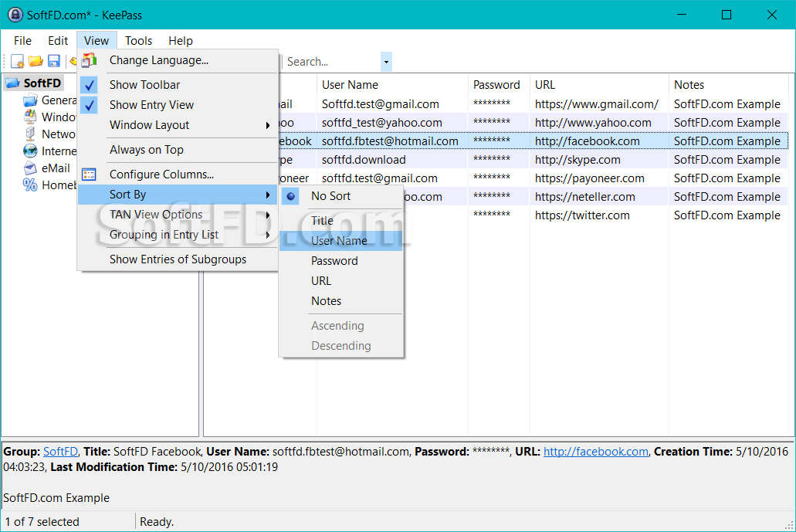The width and height of the screenshot is (796, 532).
Task: Toggle the Show Entry View checkmark
Action: pyautogui.click(x=90, y=105)
